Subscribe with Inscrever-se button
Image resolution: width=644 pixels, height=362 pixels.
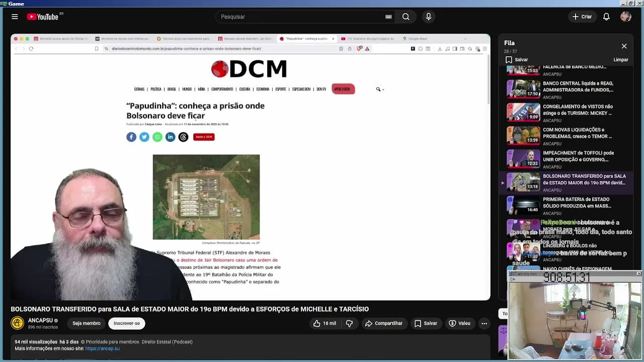pyautogui.click(x=127, y=323)
